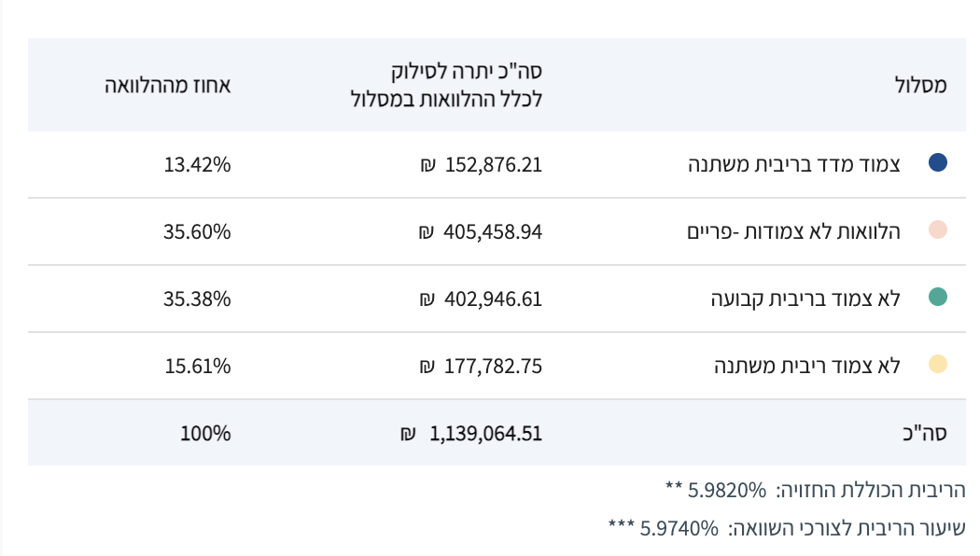Click the 152,876.21 ₪ balance amount
Viewport: 980px width, 556px height.
[x=482, y=164]
